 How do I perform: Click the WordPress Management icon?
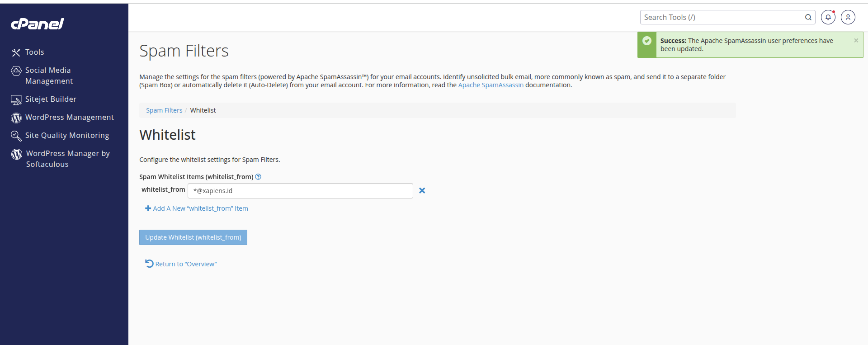[16, 118]
